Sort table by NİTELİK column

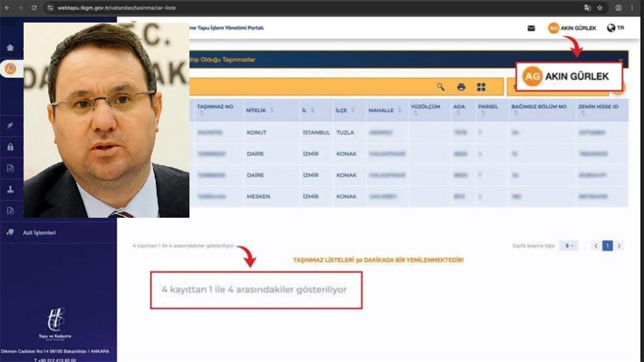[x=260, y=110]
